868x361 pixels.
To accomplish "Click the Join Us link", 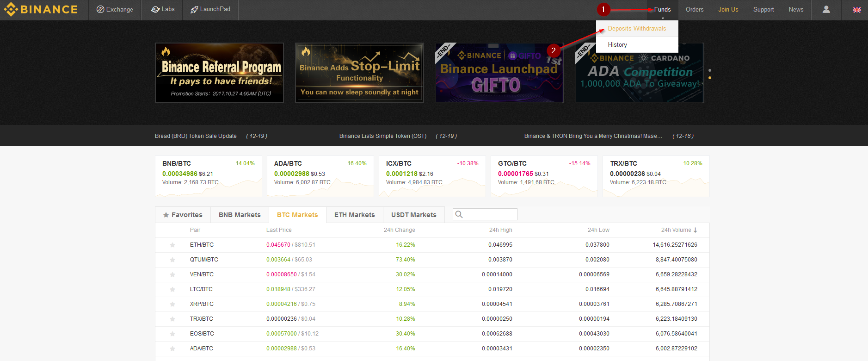I will click(x=728, y=9).
